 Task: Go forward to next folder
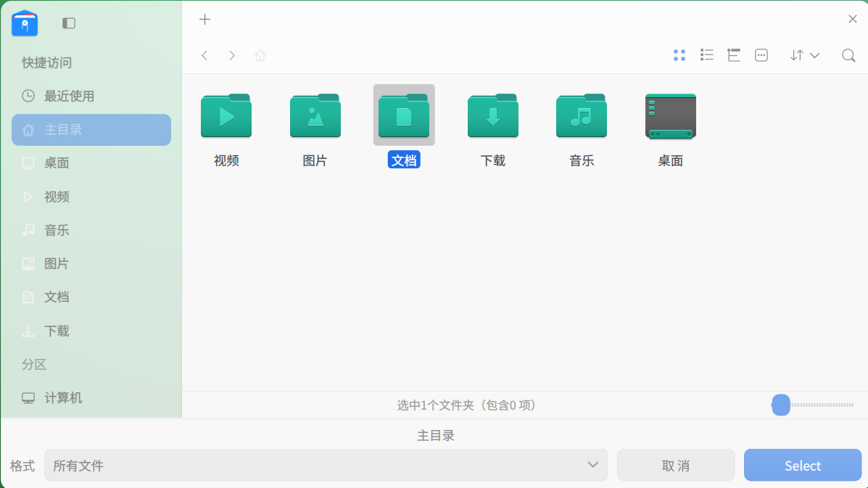click(x=232, y=55)
